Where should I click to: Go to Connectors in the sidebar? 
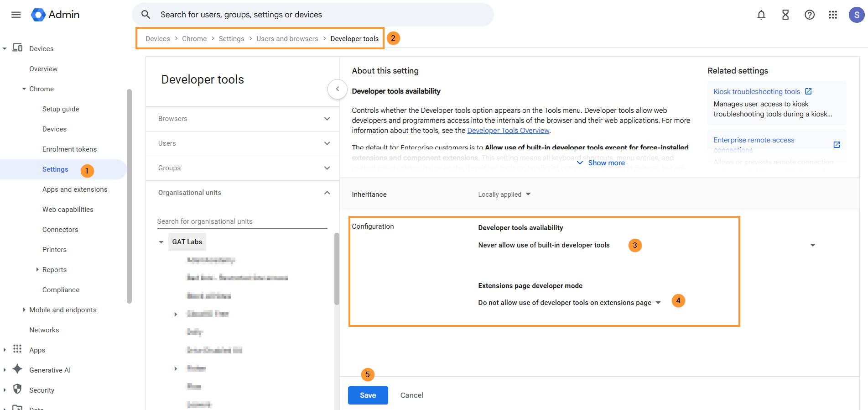[60, 230]
